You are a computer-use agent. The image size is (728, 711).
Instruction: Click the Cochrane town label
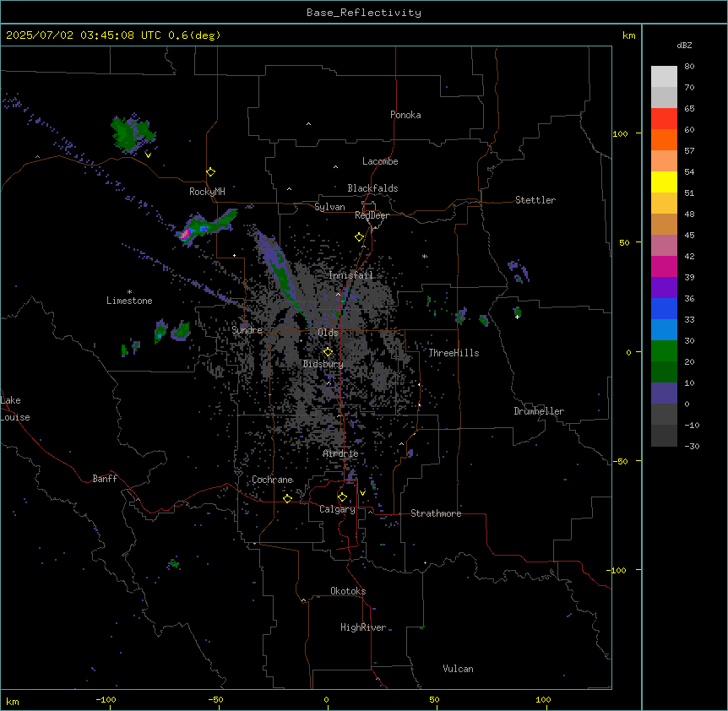pyautogui.click(x=273, y=480)
